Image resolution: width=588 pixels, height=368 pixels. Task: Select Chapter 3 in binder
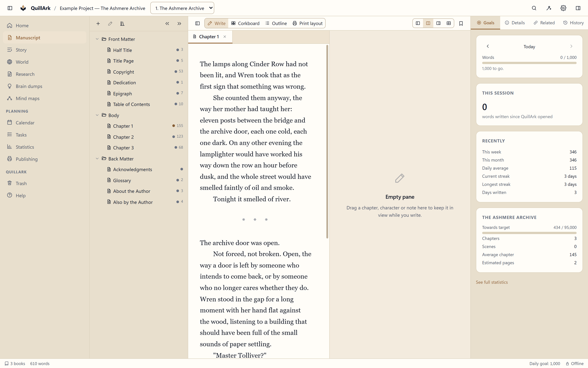[x=139, y=148]
